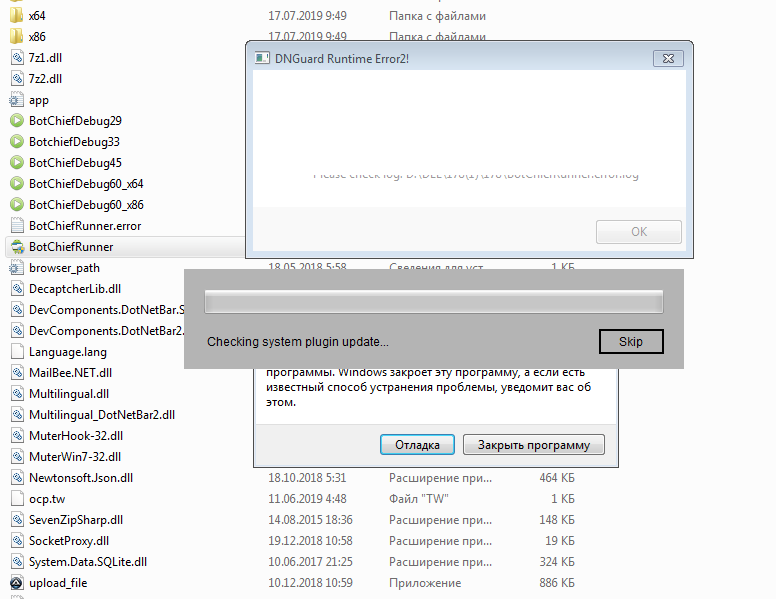The width and height of the screenshot is (776, 599).
Task: Select the BotChiefRunner.error log file icon
Action: (17, 225)
